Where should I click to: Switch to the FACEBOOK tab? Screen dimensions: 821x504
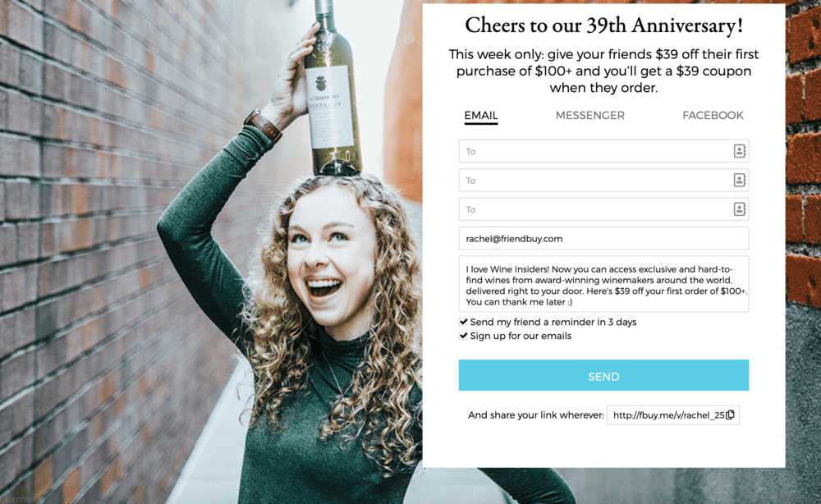click(713, 115)
